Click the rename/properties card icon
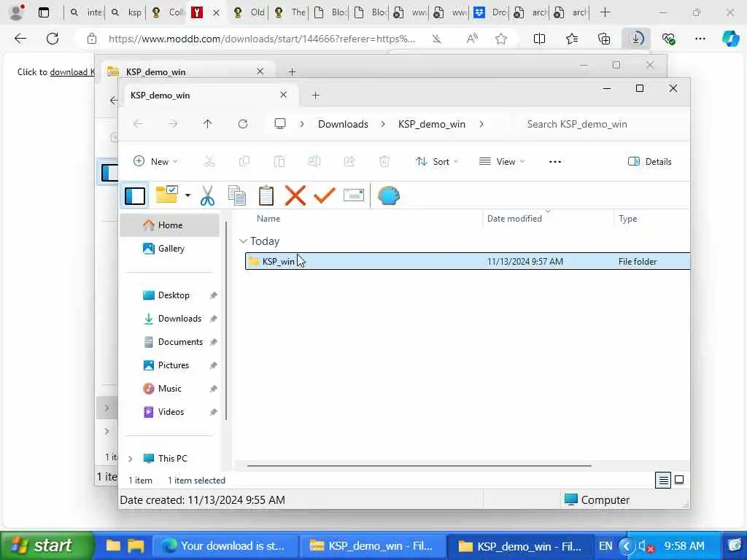This screenshot has width=747, height=560. [354, 195]
